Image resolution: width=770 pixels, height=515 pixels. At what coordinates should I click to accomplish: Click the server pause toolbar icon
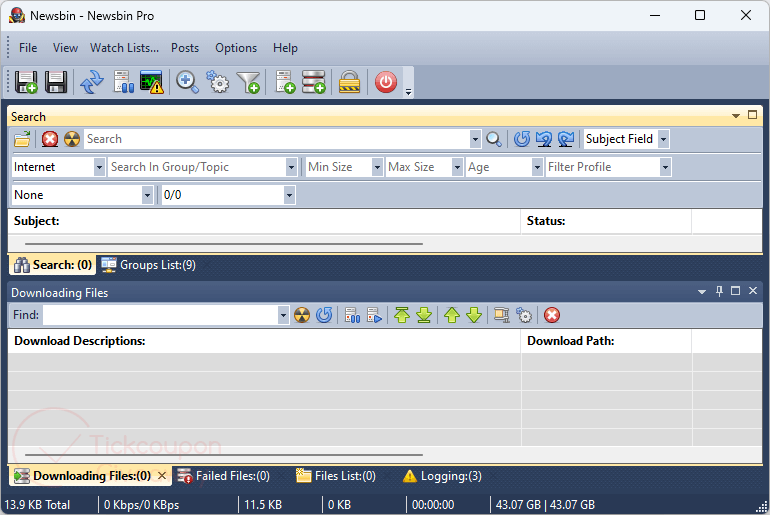(123, 82)
